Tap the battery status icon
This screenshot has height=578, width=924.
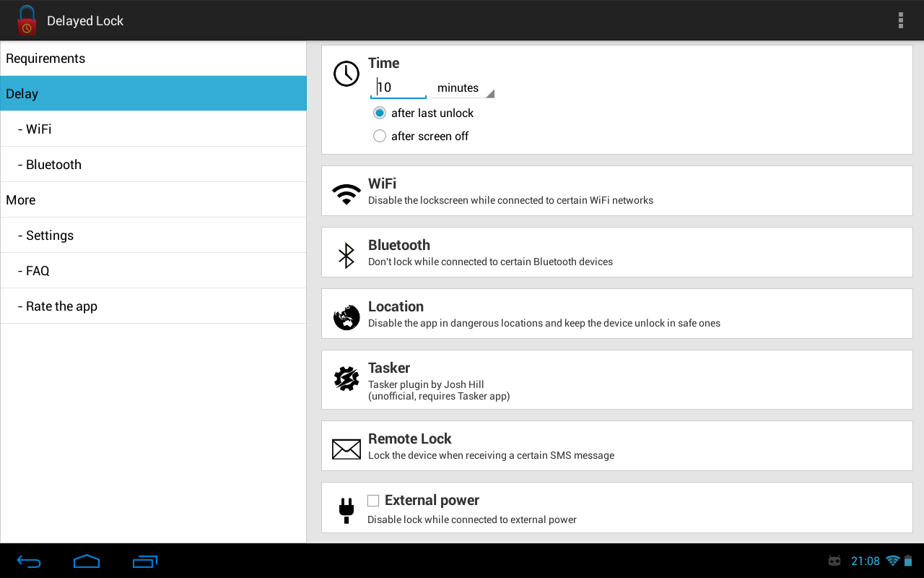click(x=909, y=561)
